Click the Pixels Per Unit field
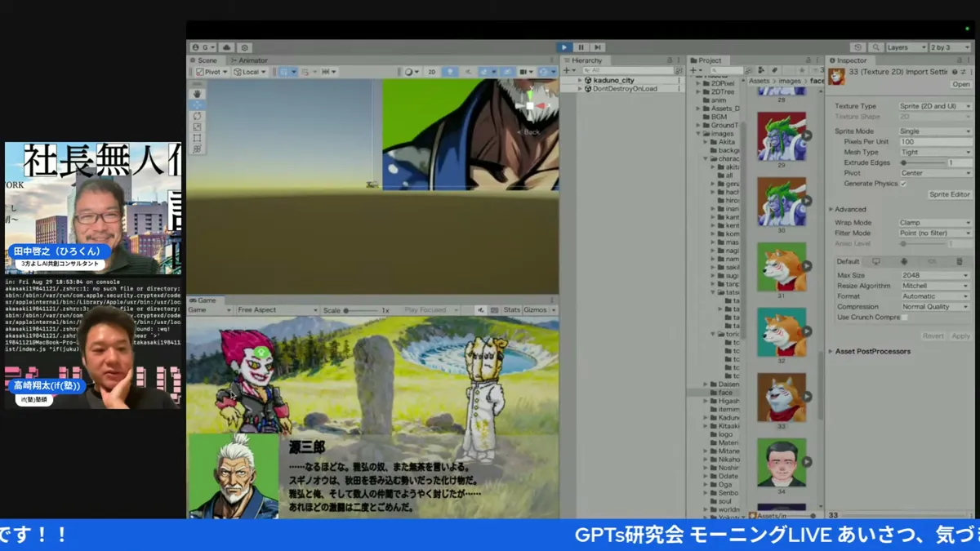 point(934,141)
